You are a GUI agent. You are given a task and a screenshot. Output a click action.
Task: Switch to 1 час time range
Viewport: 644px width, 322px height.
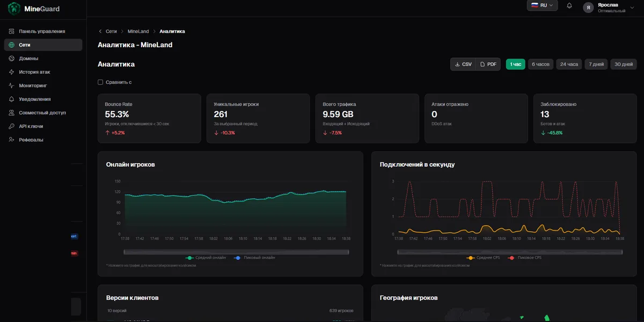pyautogui.click(x=515, y=64)
